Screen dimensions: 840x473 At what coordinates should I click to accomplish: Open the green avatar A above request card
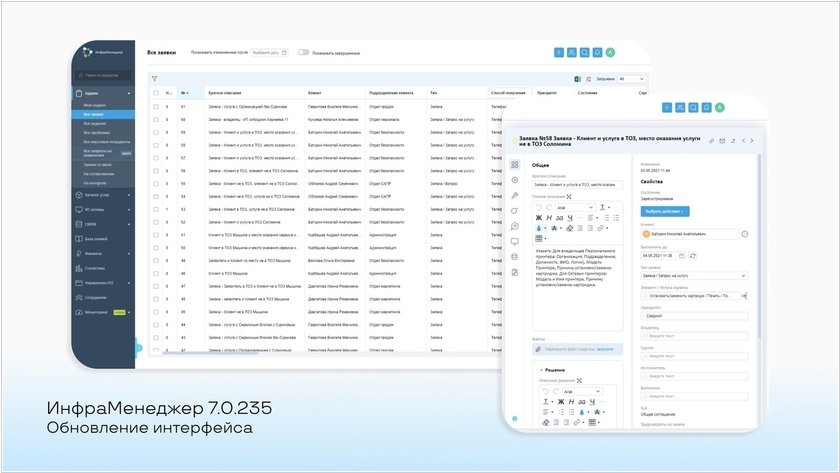pos(720,108)
